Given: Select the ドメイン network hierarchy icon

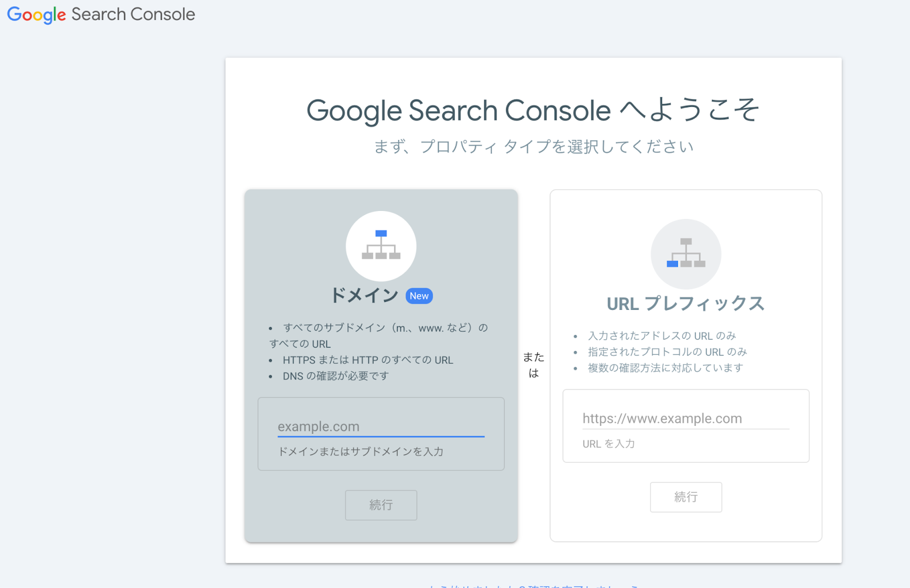Looking at the screenshot, I should click(381, 246).
